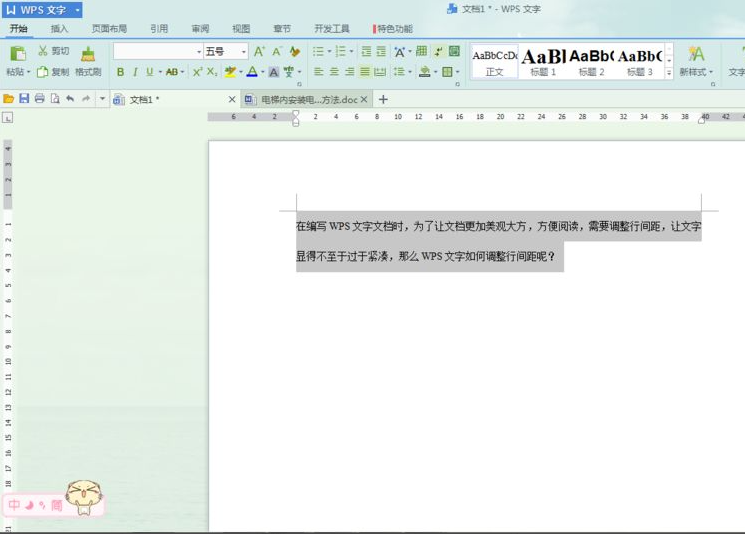
Task: Click the Chinese layout A icon
Action: [x=399, y=51]
